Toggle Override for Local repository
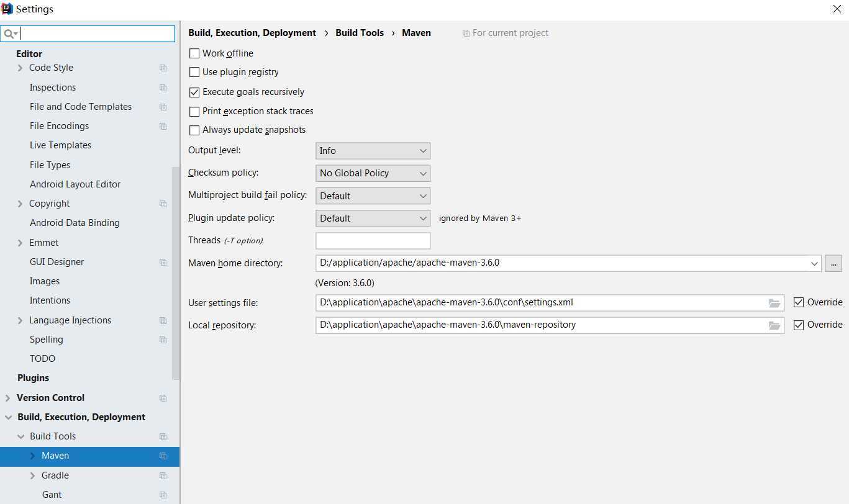 (799, 325)
